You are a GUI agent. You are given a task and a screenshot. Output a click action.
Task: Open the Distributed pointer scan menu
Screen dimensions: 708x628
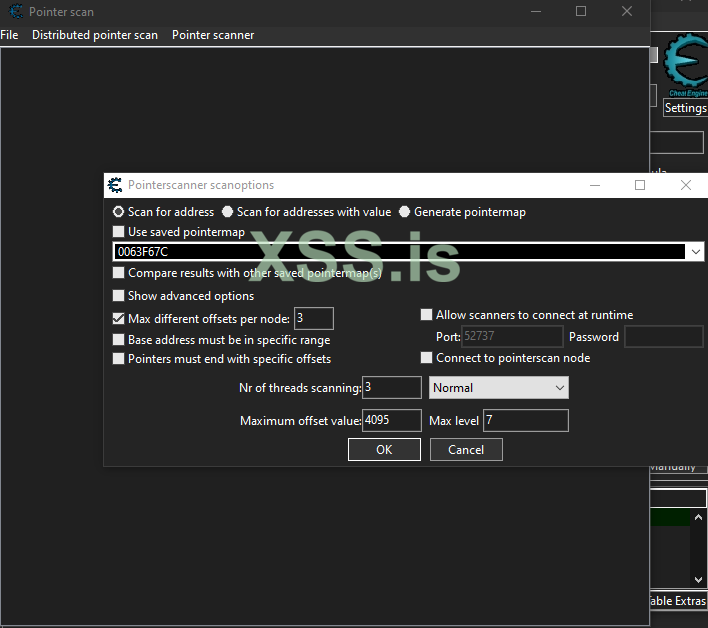point(95,35)
